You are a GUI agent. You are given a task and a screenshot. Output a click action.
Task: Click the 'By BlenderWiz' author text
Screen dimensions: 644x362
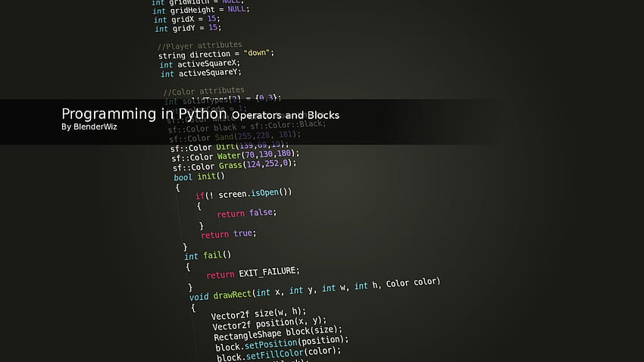click(x=89, y=126)
